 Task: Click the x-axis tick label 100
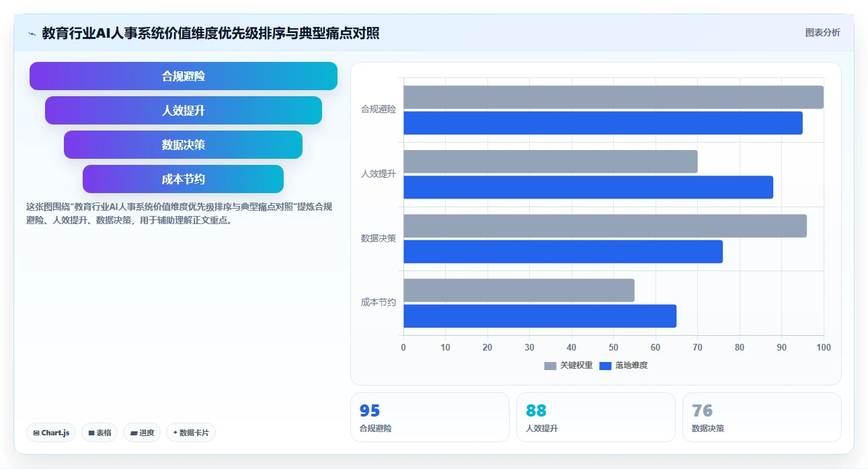point(824,347)
